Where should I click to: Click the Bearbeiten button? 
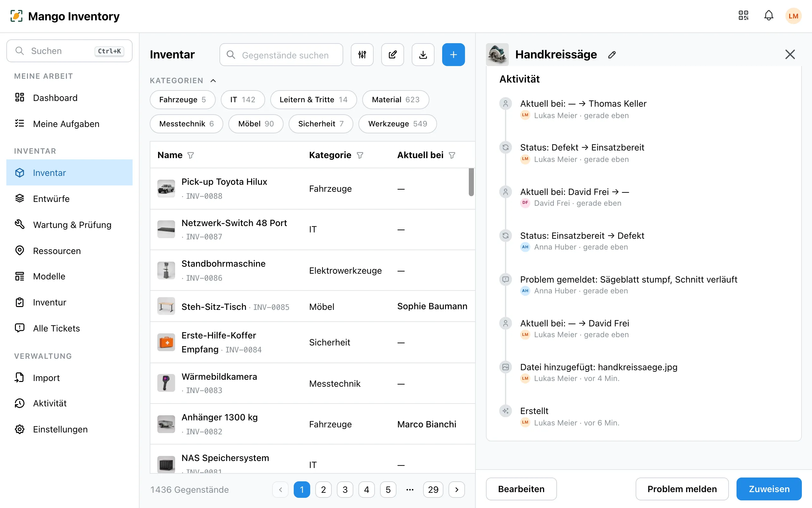coord(521,489)
